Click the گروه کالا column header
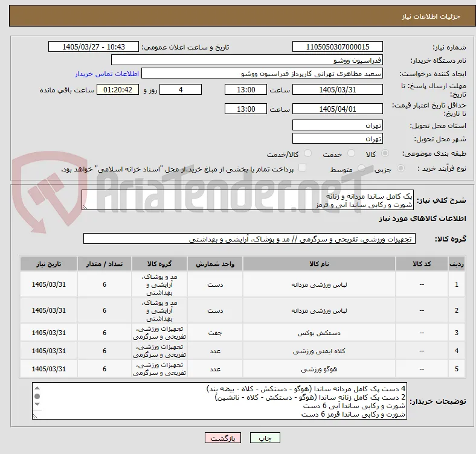This screenshot has width=476, height=454. click(159, 264)
